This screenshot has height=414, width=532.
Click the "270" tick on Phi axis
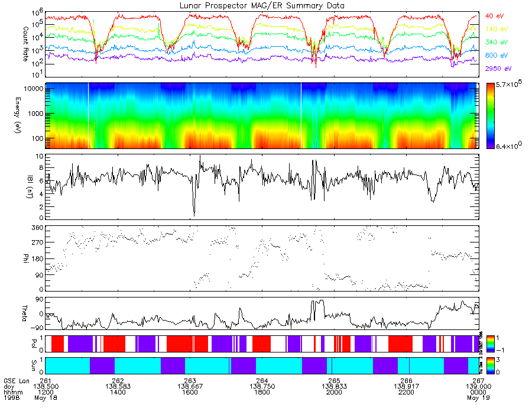pyautogui.click(x=38, y=242)
